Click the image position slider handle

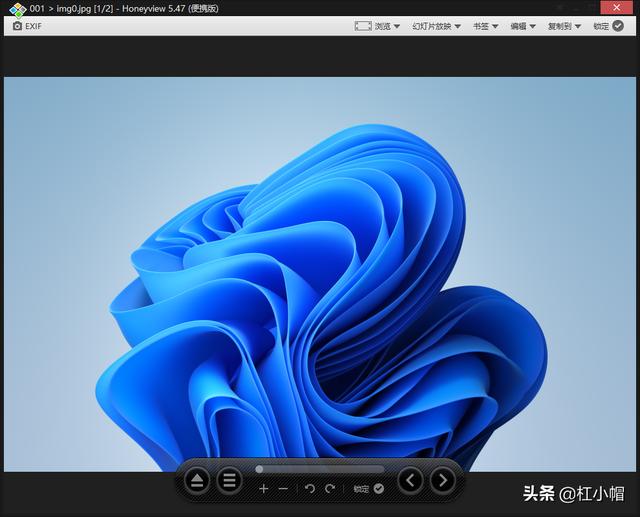pyautogui.click(x=259, y=469)
